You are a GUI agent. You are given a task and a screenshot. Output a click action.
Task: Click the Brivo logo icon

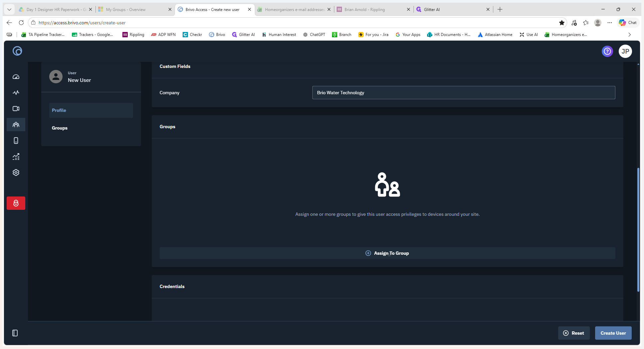(17, 51)
